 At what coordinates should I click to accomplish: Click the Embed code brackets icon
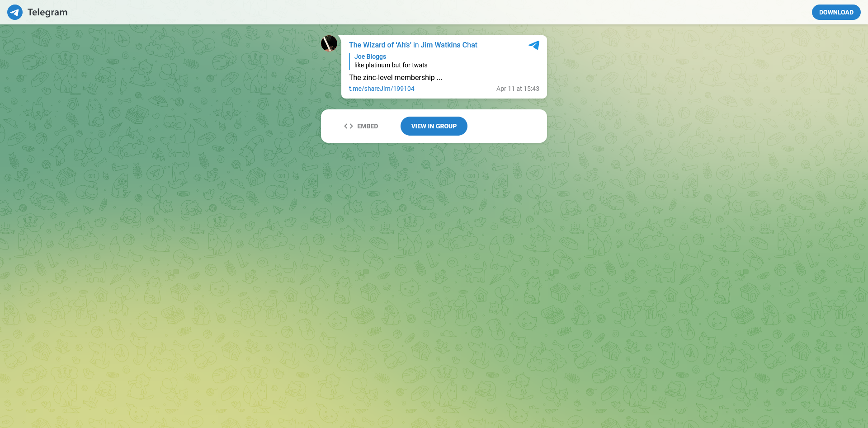(349, 126)
